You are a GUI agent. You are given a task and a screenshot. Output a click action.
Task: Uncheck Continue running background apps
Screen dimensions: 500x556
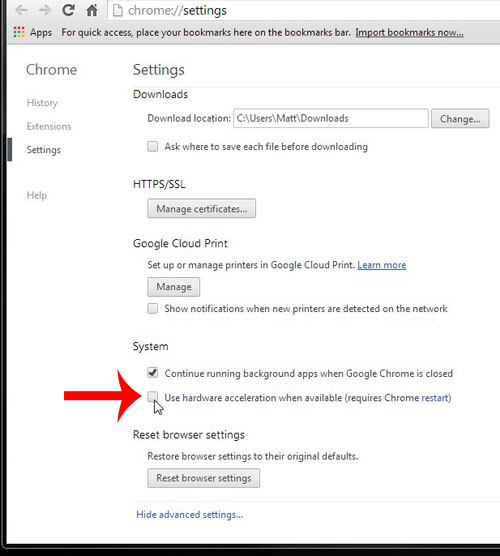tap(153, 373)
